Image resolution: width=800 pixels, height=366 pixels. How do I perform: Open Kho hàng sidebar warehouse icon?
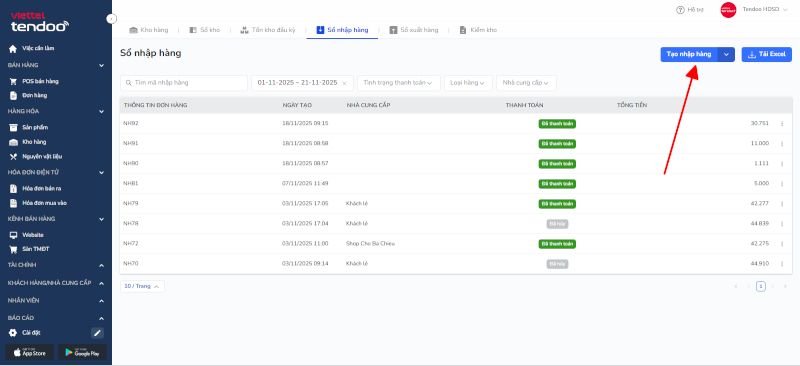coord(13,142)
